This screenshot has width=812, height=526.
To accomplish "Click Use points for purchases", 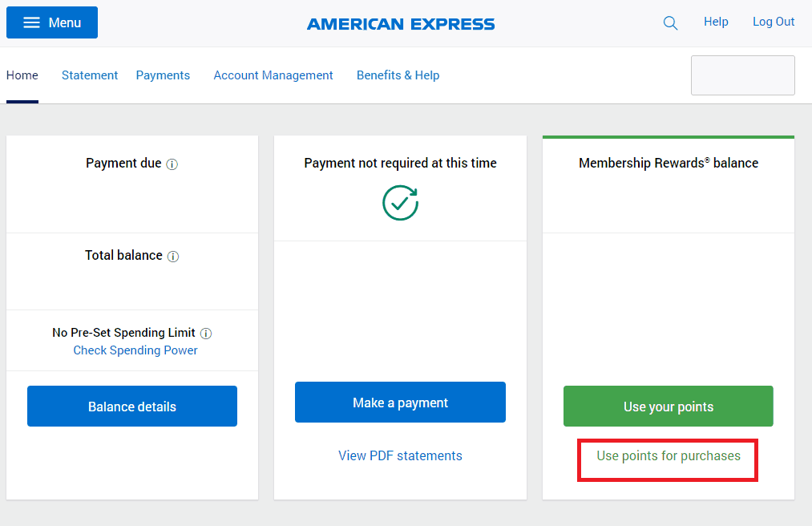I will tap(667, 455).
